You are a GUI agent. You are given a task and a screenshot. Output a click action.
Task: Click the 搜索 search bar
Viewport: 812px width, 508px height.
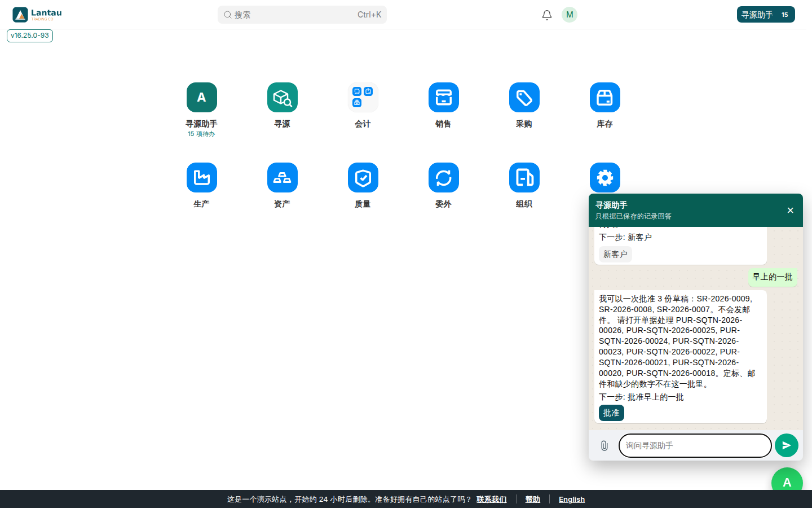[302, 15]
